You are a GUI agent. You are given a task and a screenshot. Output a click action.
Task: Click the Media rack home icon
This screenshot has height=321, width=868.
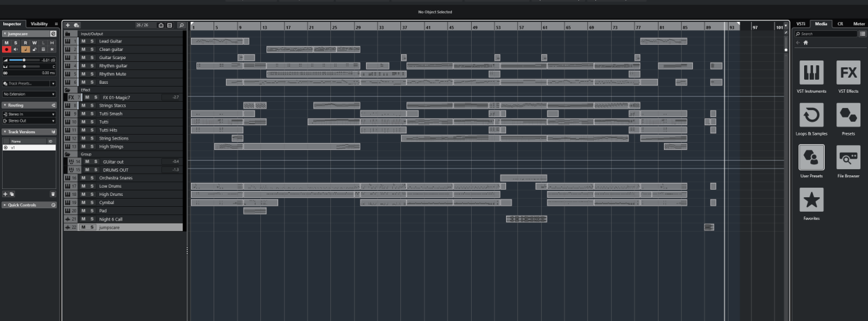806,42
